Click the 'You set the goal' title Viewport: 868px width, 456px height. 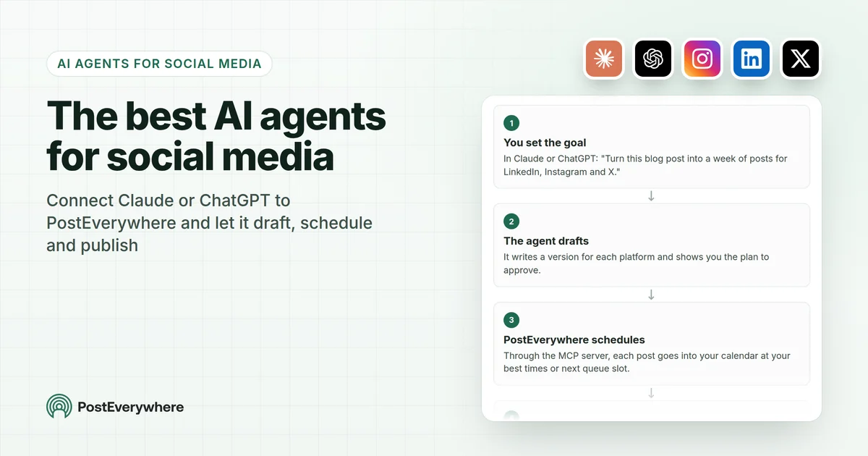pyautogui.click(x=545, y=143)
